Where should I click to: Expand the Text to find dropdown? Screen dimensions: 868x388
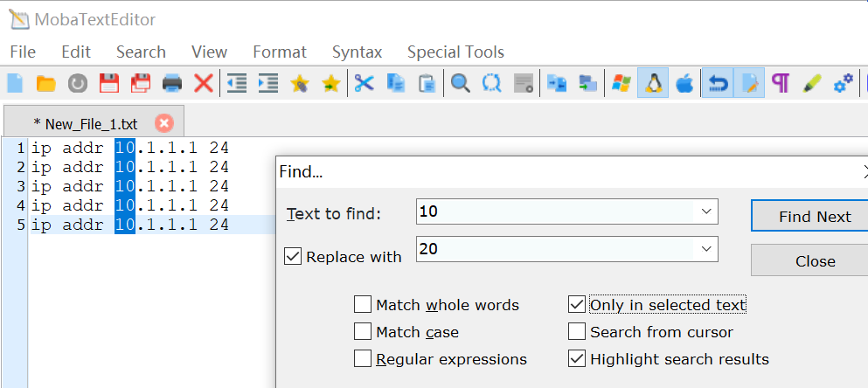pyautogui.click(x=705, y=211)
